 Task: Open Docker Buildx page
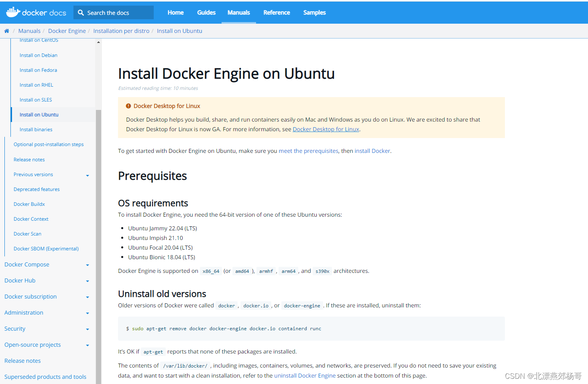click(x=29, y=204)
